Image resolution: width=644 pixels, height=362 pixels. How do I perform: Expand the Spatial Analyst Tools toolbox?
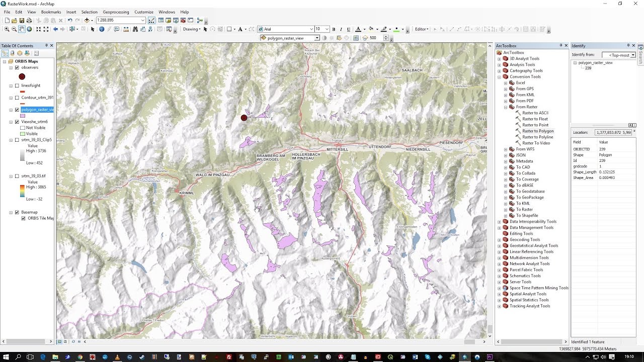click(x=499, y=294)
